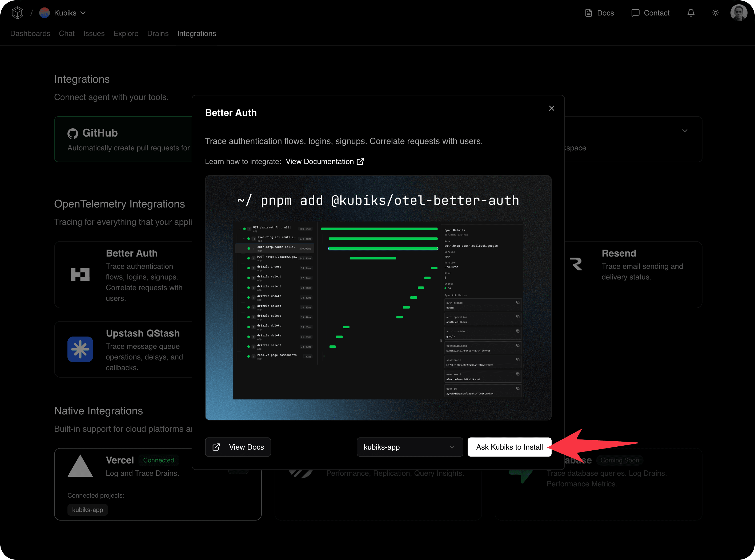This screenshot has width=755, height=560.
Task: Expand the card chevron at top right
Action: point(685,131)
